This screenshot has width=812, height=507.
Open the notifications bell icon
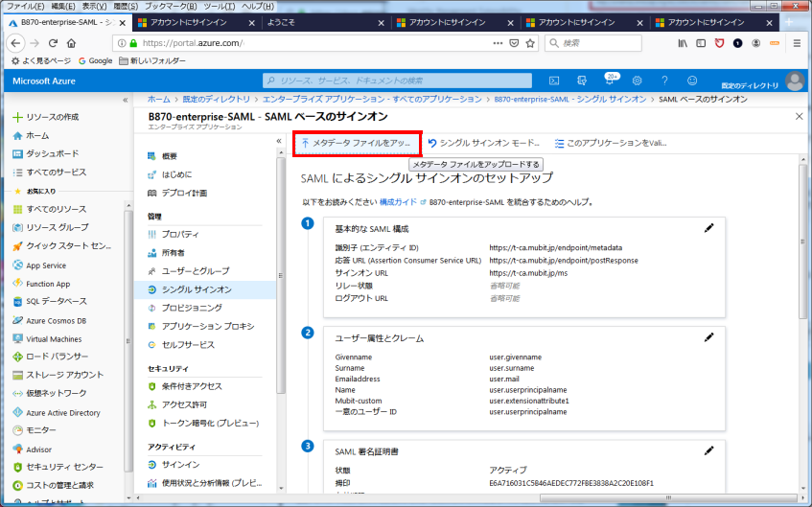coord(611,80)
